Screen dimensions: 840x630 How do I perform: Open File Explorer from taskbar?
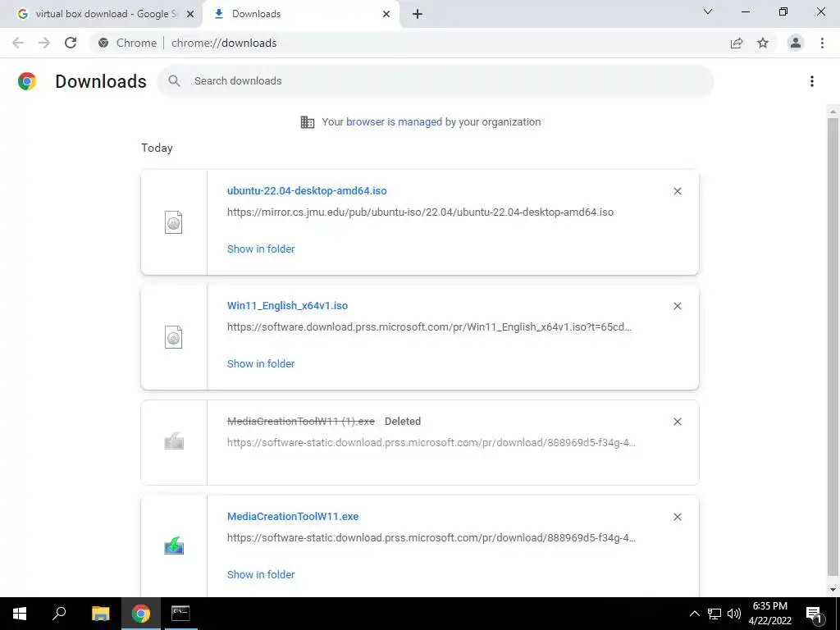pos(100,614)
